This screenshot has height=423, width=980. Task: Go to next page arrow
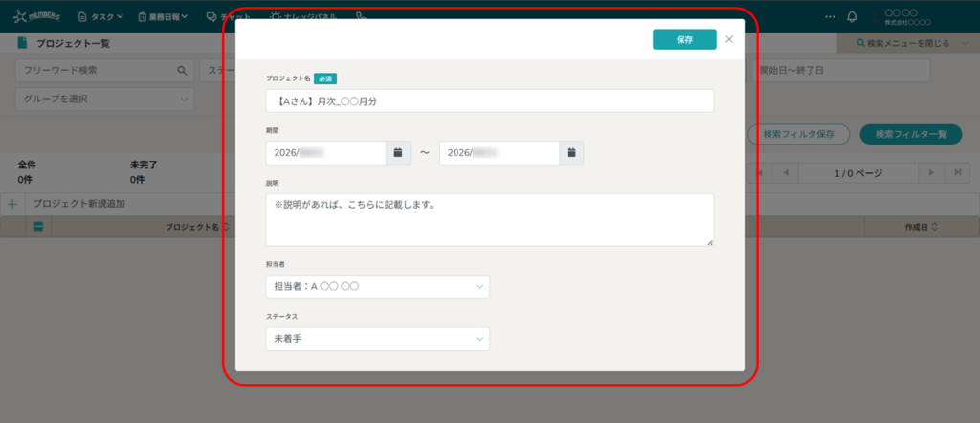(x=931, y=173)
